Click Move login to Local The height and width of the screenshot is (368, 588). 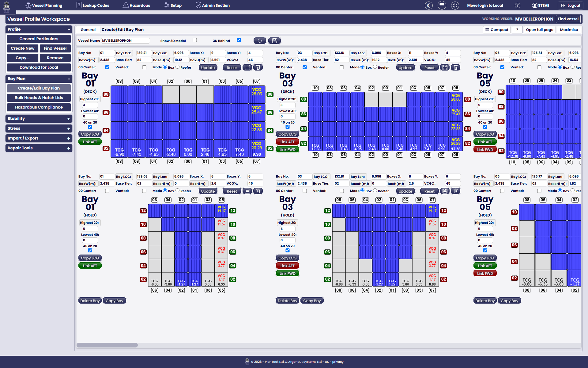point(485,6)
